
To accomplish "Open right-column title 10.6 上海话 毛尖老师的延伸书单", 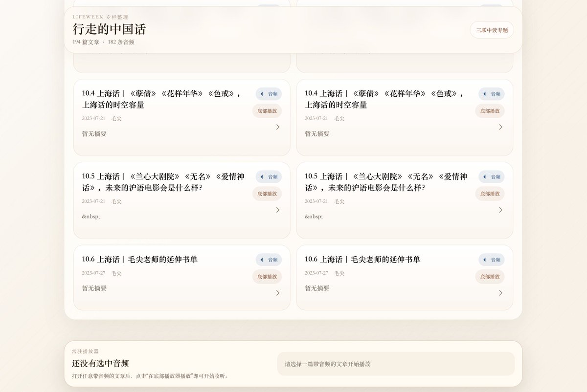I will coord(362,260).
